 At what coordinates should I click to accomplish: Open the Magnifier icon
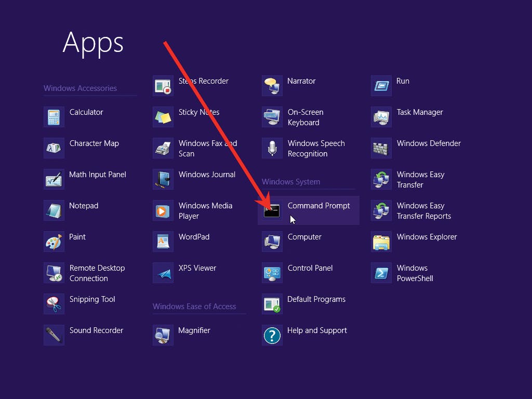[x=163, y=336]
